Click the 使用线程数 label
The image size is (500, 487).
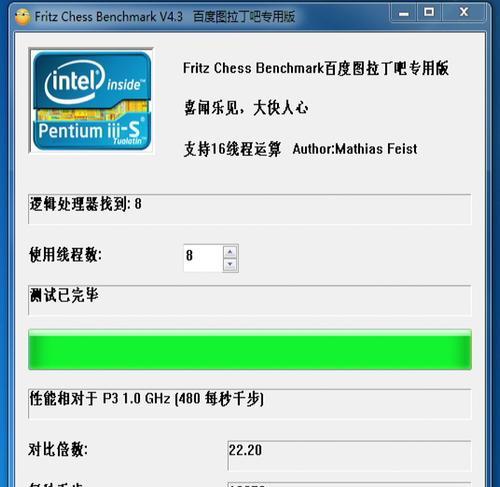coord(66,255)
